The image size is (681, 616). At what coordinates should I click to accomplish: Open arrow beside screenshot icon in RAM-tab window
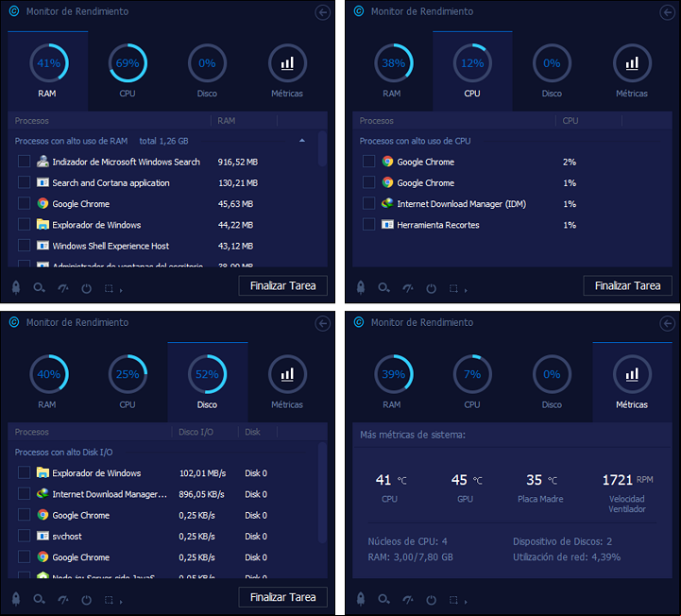121,290
